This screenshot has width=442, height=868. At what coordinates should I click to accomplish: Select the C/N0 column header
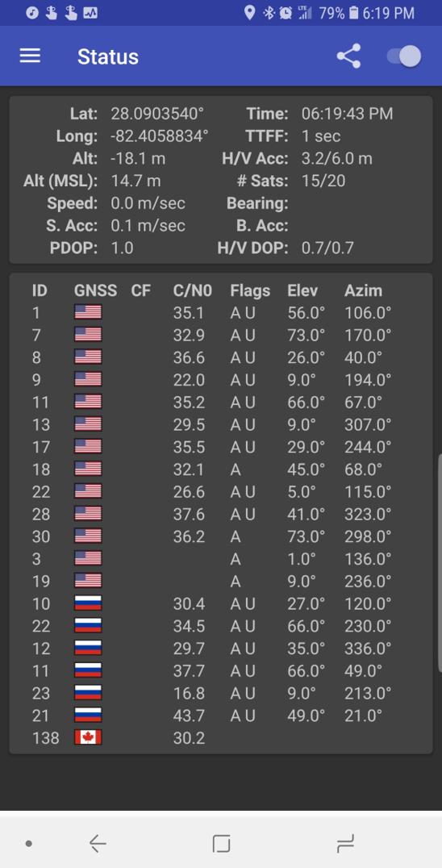click(193, 290)
